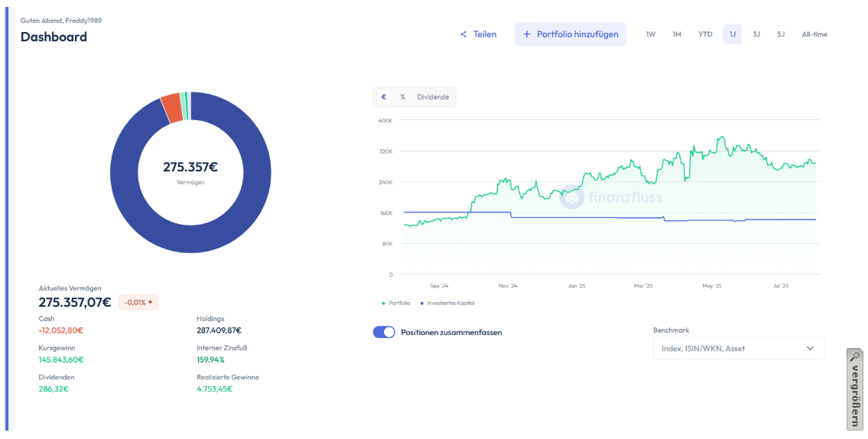The height and width of the screenshot is (439, 868).
Task: Click the Portfolio hinzufügen button
Action: tap(571, 34)
